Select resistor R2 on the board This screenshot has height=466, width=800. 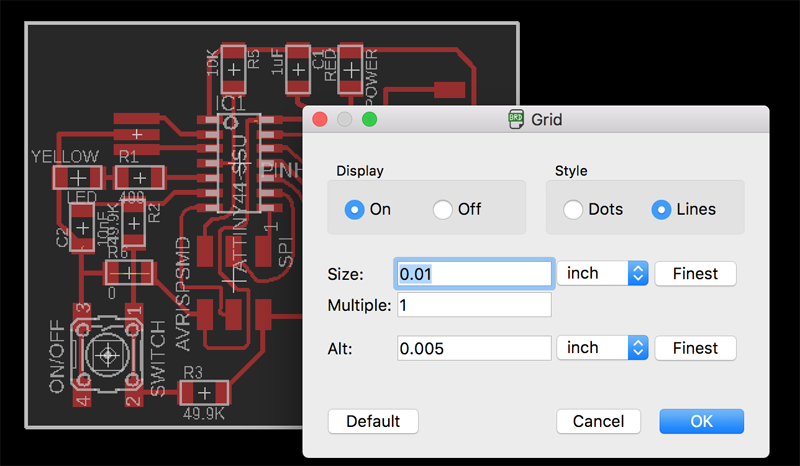(x=134, y=224)
